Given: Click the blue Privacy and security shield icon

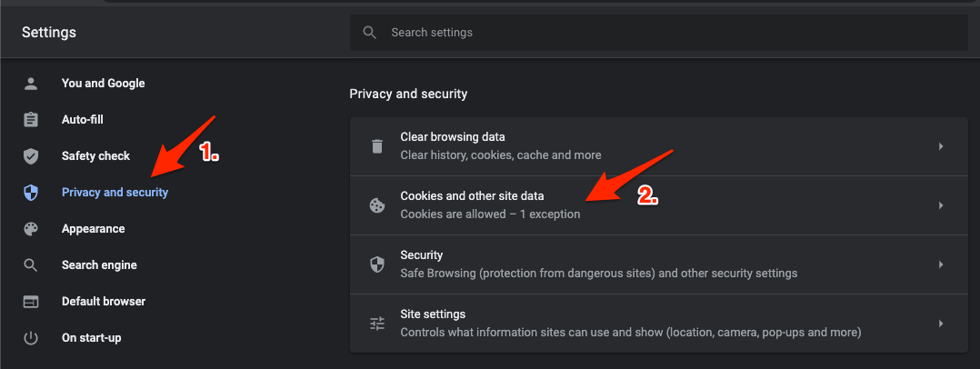Looking at the screenshot, I should 31,193.
